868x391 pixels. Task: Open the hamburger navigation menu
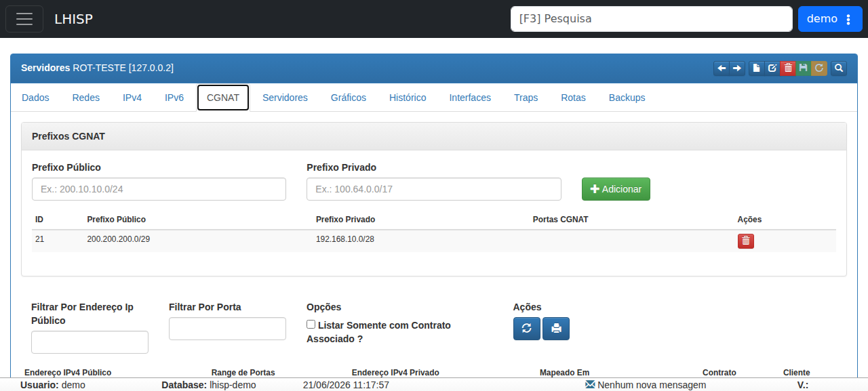24,19
